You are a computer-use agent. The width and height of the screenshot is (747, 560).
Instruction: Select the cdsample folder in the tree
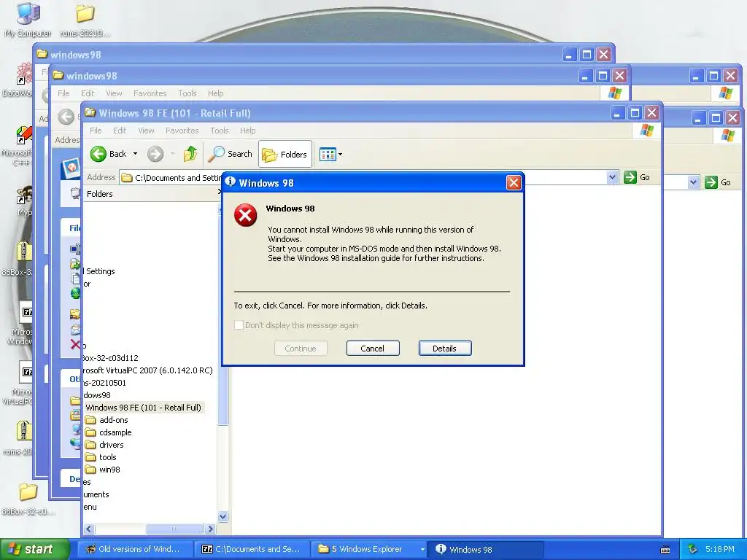pyautogui.click(x=109, y=432)
